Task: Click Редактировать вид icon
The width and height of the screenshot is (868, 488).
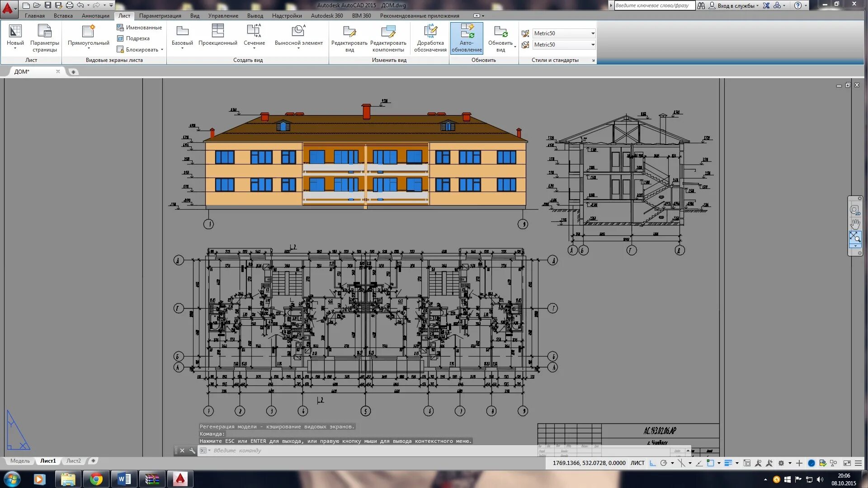Action: pyautogui.click(x=349, y=31)
